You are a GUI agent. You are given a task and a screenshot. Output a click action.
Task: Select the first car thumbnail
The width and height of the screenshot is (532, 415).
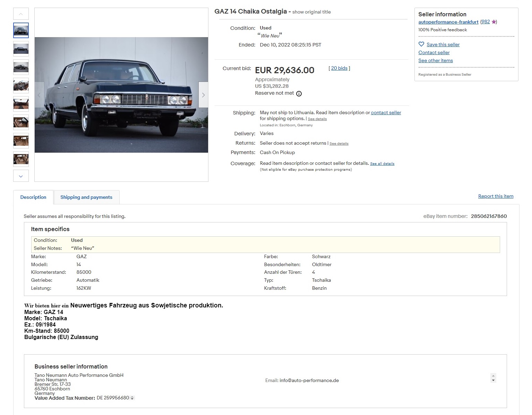click(21, 30)
